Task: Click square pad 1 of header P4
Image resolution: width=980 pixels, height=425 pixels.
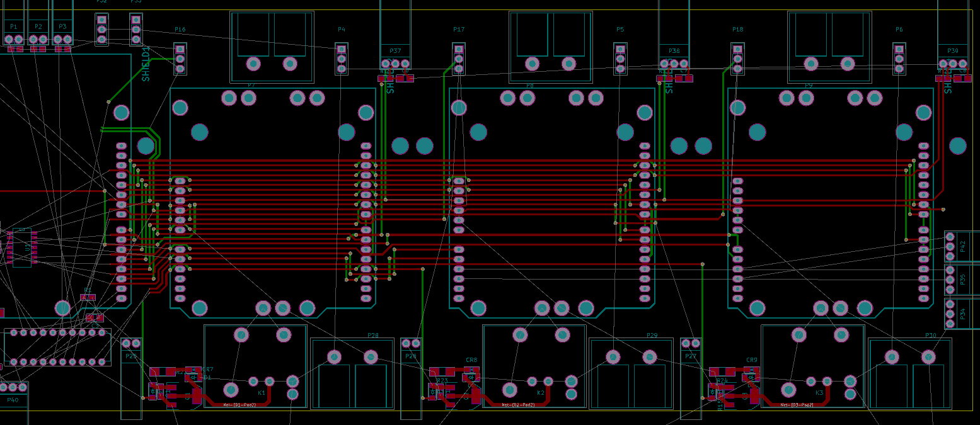Action: click(x=342, y=49)
